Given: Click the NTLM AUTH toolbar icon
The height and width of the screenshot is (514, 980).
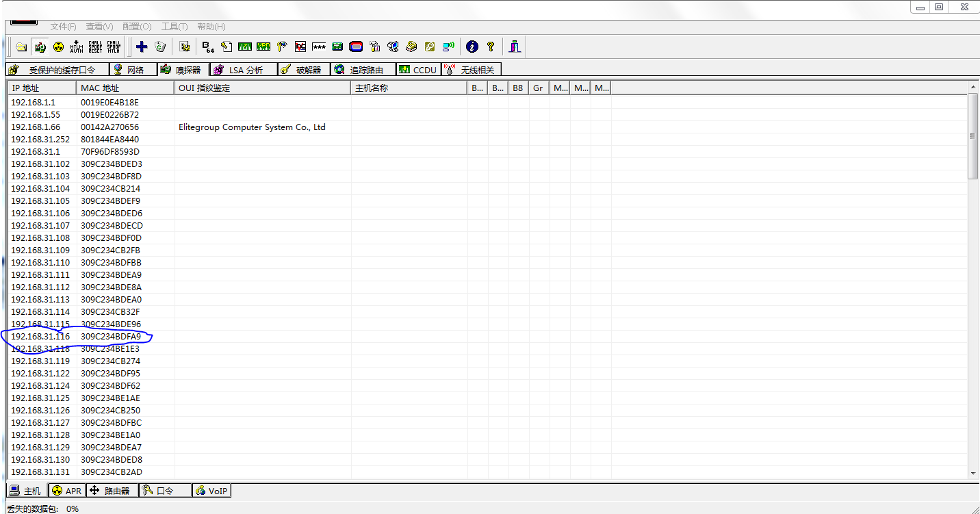Looking at the screenshot, I should pyautogui.click(x=77, y=47).
